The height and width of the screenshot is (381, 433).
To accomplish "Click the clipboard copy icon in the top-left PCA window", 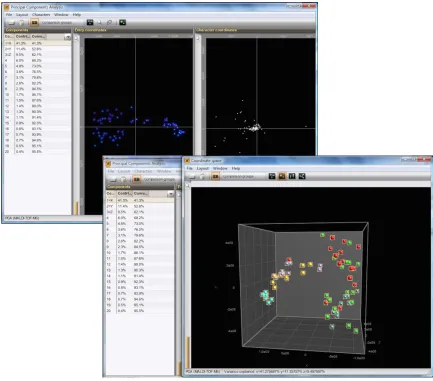I will 22,23.
